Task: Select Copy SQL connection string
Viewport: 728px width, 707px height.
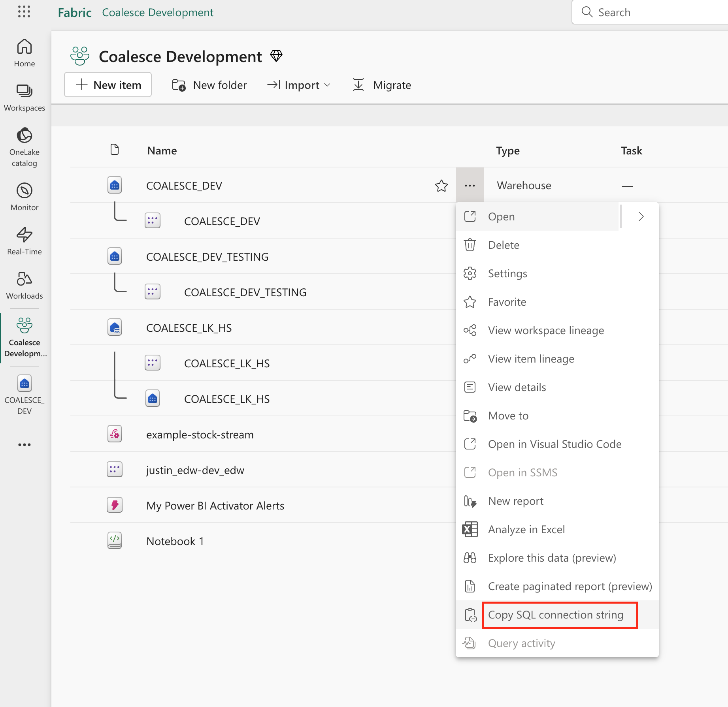Action: point(555,615)
